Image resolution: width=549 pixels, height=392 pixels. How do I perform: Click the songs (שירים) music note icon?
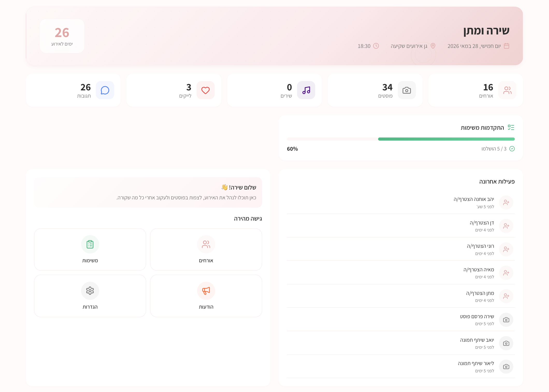tap(306, 90)
